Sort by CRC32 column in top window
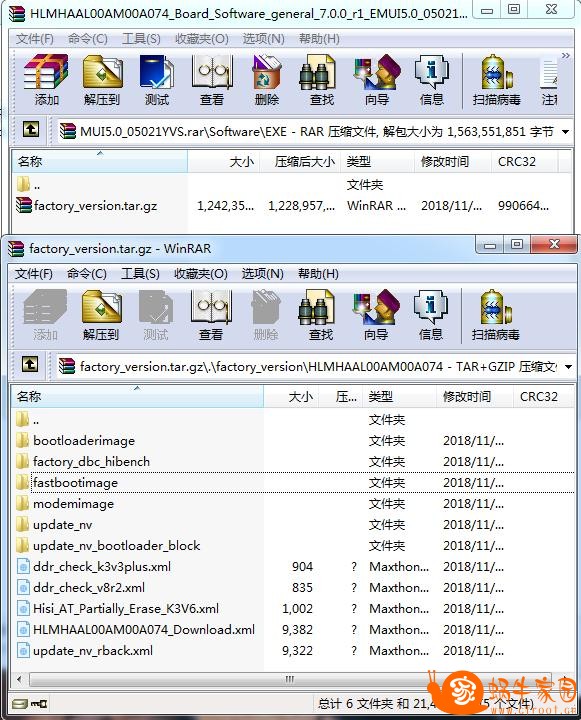Viewport: 581px width, 720px height. [525, 162]
